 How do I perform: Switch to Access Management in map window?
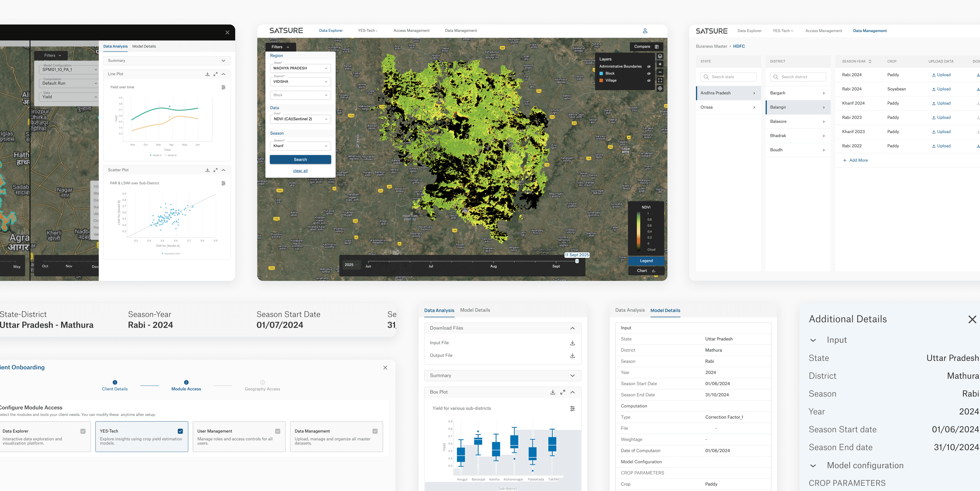411,30
